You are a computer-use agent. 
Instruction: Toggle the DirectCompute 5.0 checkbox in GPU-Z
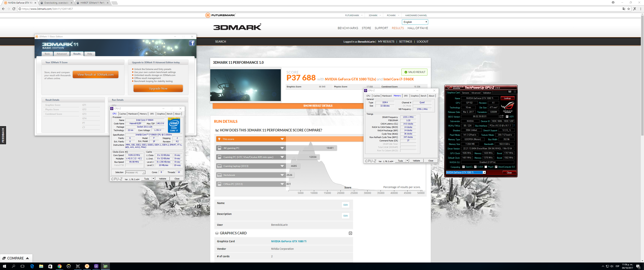496,167
